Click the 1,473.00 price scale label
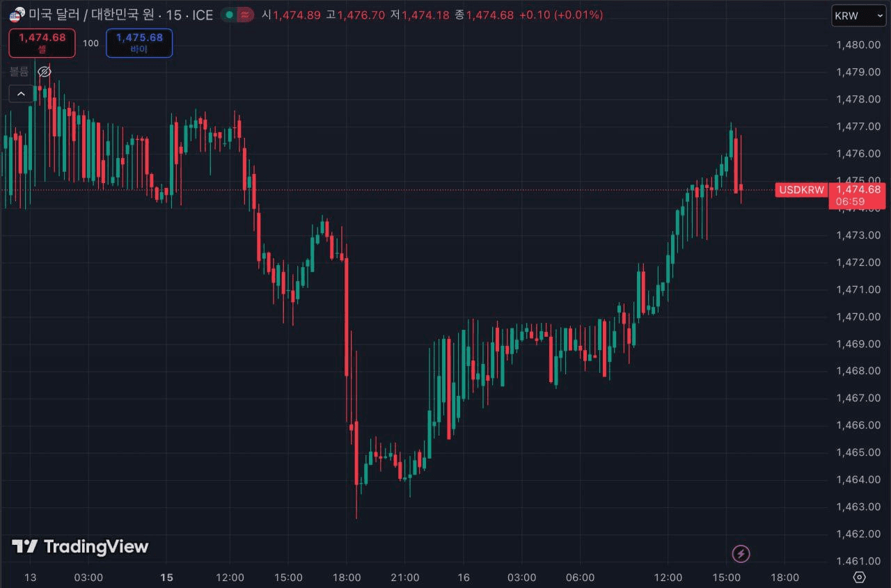 point(858,235)
